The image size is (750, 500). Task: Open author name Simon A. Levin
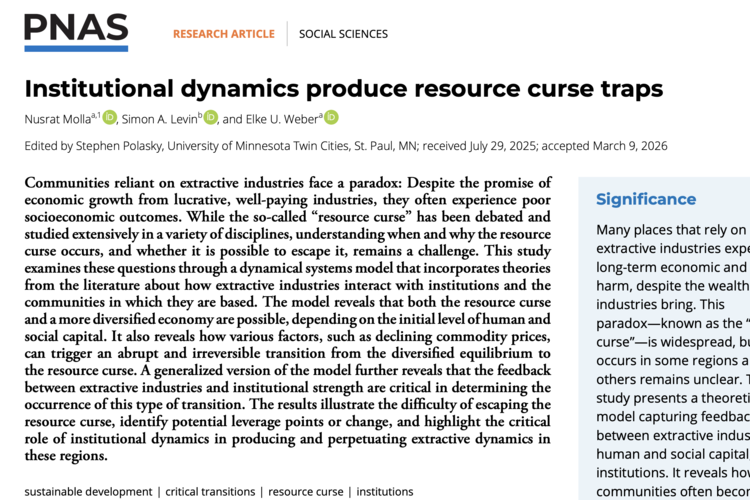tap(159, 119)
